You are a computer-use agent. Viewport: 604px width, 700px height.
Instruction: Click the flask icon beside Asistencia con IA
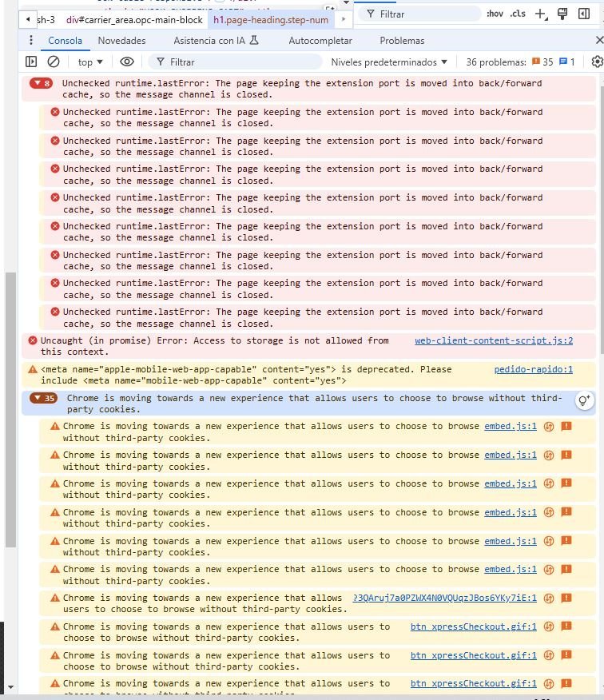(254, 40)
